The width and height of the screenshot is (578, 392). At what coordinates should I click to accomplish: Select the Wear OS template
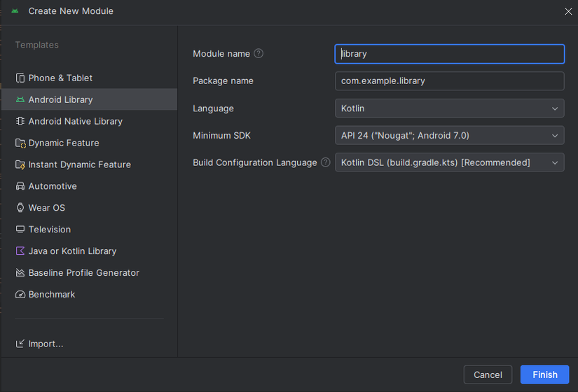[89, 208]
